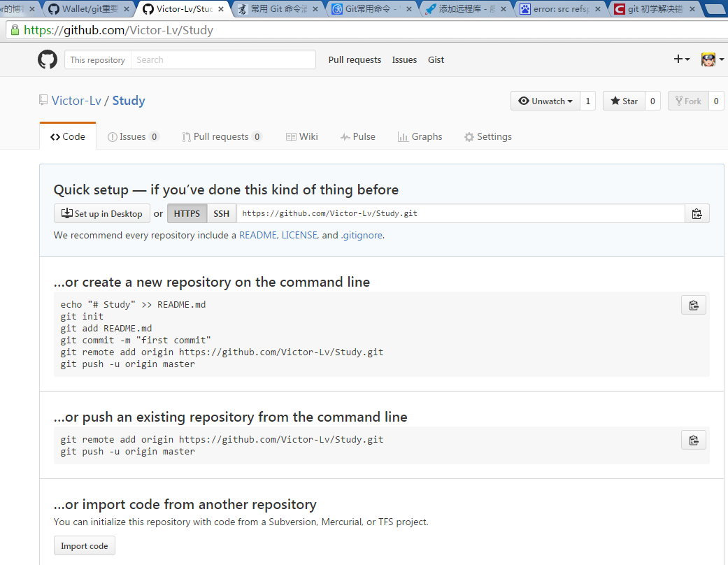Image resolution: width=728 pixels, height=565 pixels.
Task: Open the LICENSE link
Action: click(x=300, y=236)
